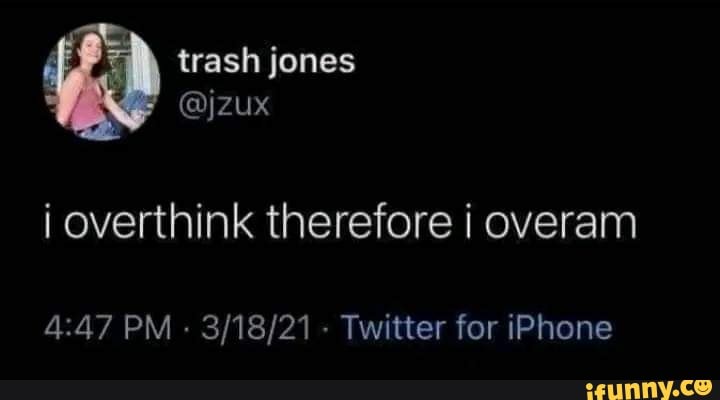Click the tweet text body

340,222
